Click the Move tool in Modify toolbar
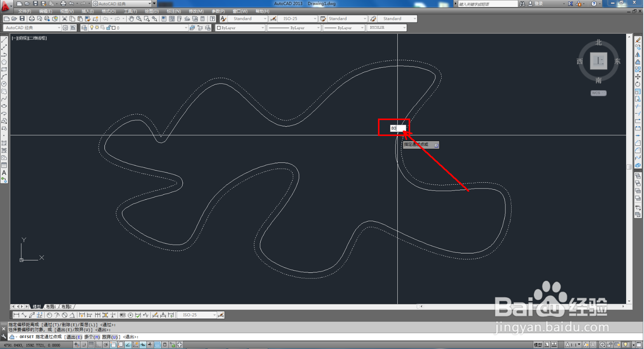 (638, 77)
